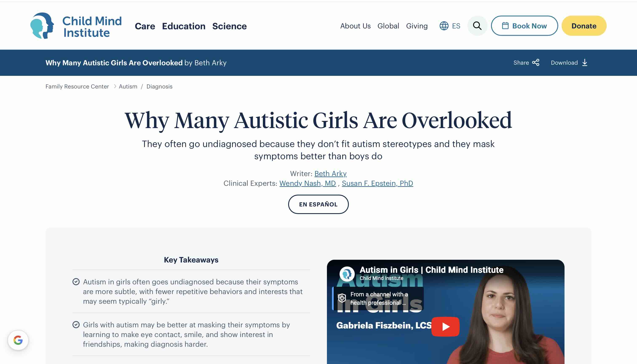Click the Key Takeaways heading
The height and width of the screenshot is (364, 637).
click(191, 260)
